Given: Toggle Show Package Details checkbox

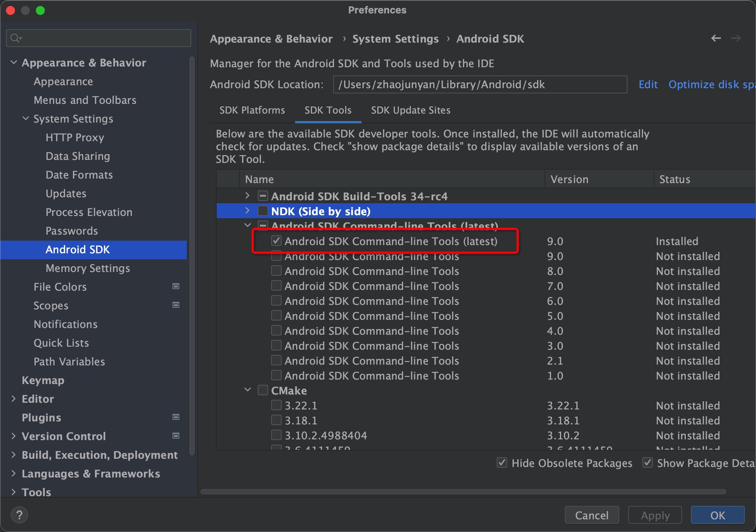Looking at the screenshot, I should [x=647, y=463].
